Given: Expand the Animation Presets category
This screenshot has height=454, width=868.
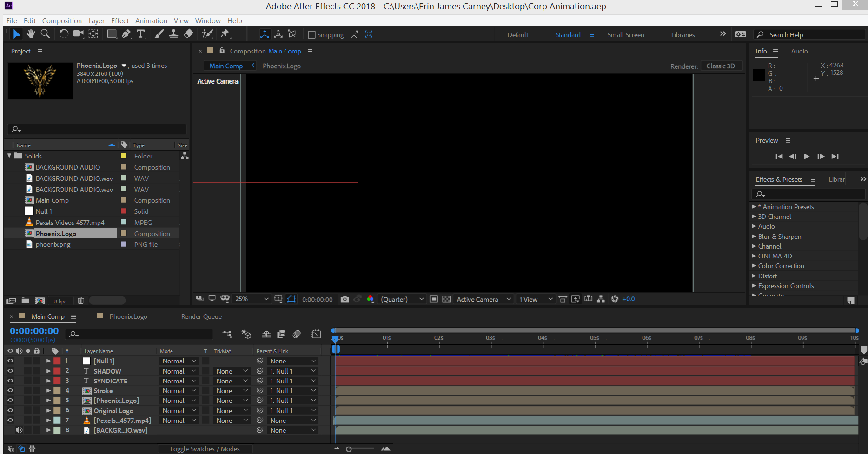Looking at the screenshot, I should pyautogui.click(x=754, y=206).
